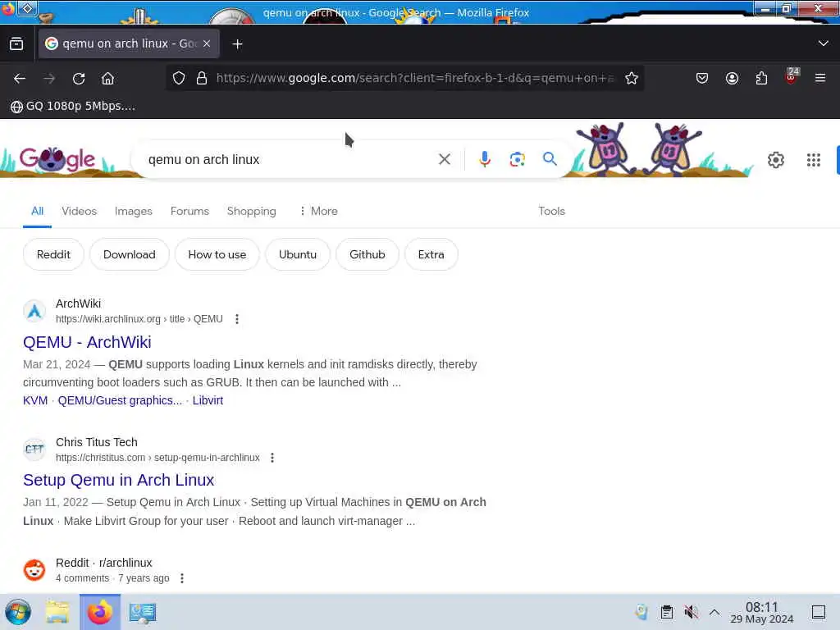Open the Libvirt sublink
840x630 pixels.
click(x=208, y=400)
